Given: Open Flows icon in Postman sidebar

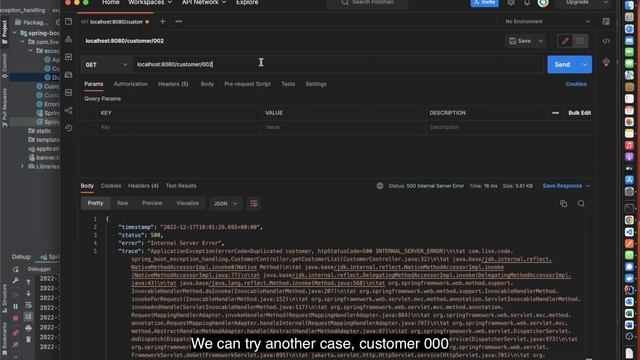Looking at the screenshot, I should [x=69, y=111].
